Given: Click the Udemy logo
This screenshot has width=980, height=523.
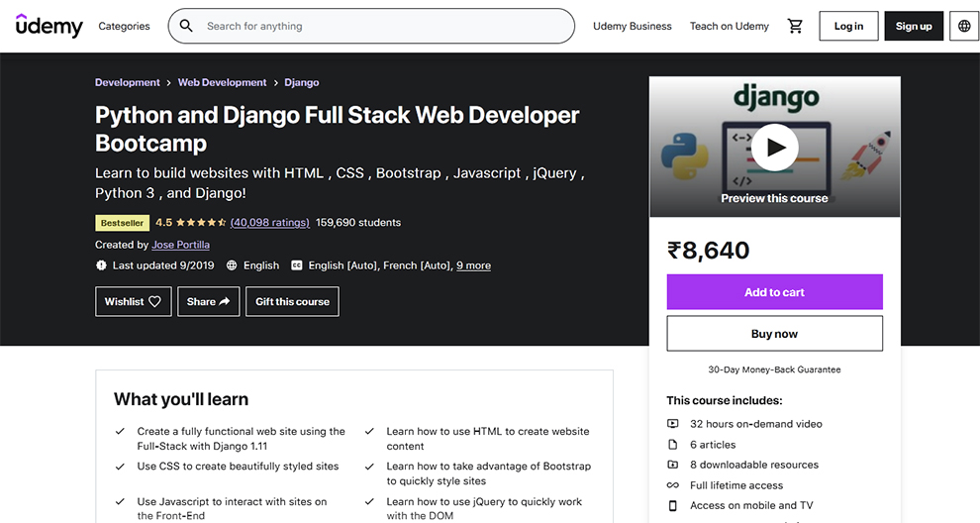Looking at the screenshot, I should pos(49,26).
